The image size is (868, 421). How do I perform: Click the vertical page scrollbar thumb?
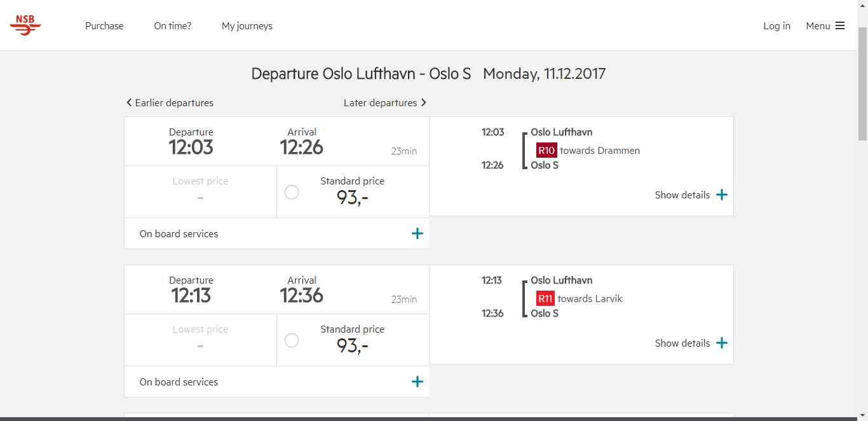coord(862,83)
